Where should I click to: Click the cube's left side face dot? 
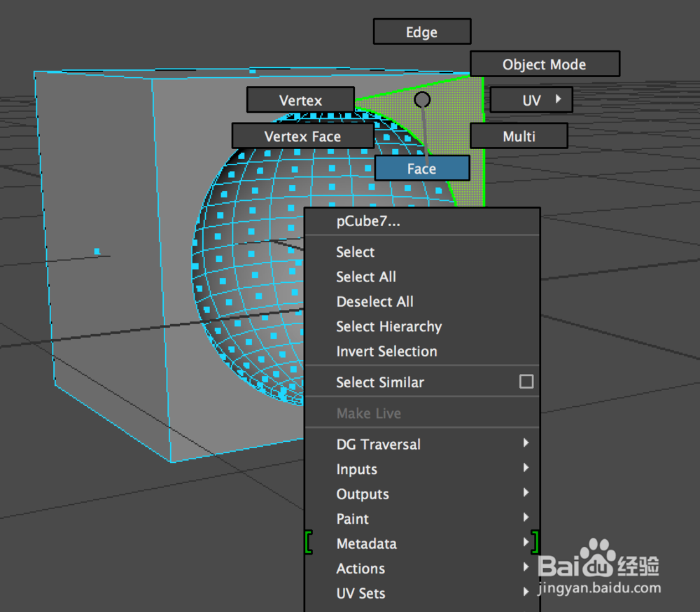97,251
